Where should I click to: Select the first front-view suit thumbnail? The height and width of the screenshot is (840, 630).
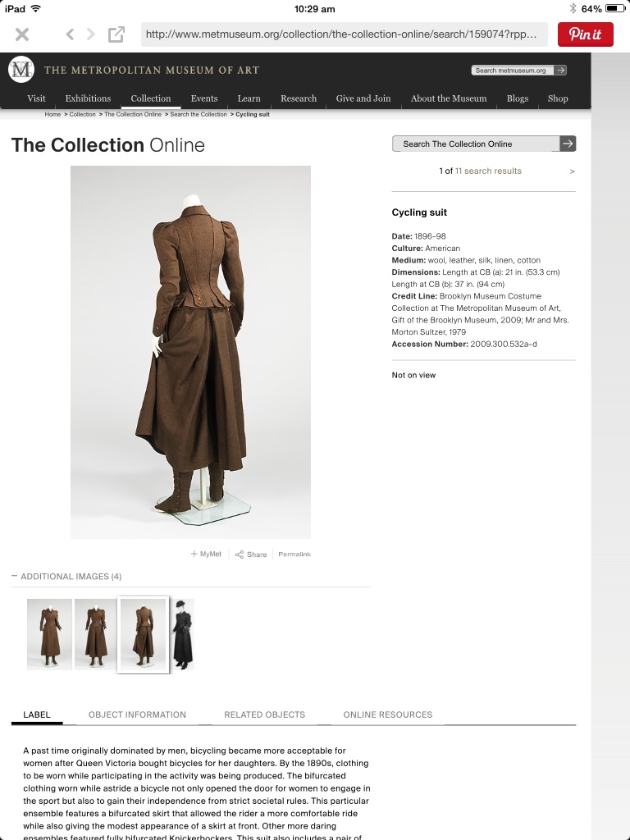pos(49,634)
